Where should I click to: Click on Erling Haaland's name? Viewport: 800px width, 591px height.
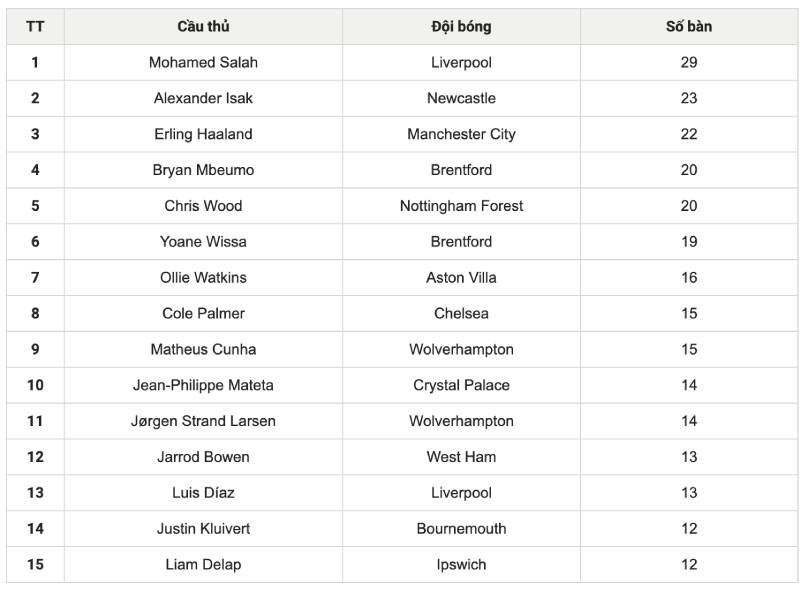(203, 134)
